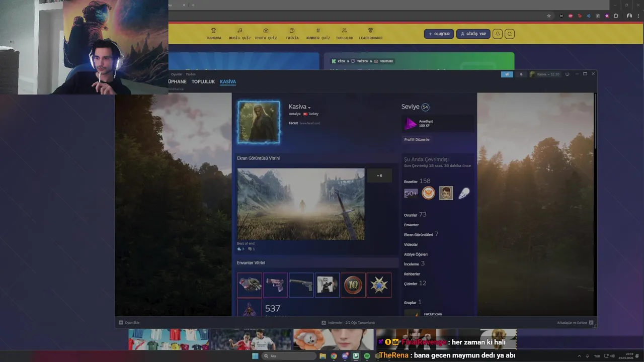Open new browser tab with plus

pyautogui.click(x=193, y=5)
